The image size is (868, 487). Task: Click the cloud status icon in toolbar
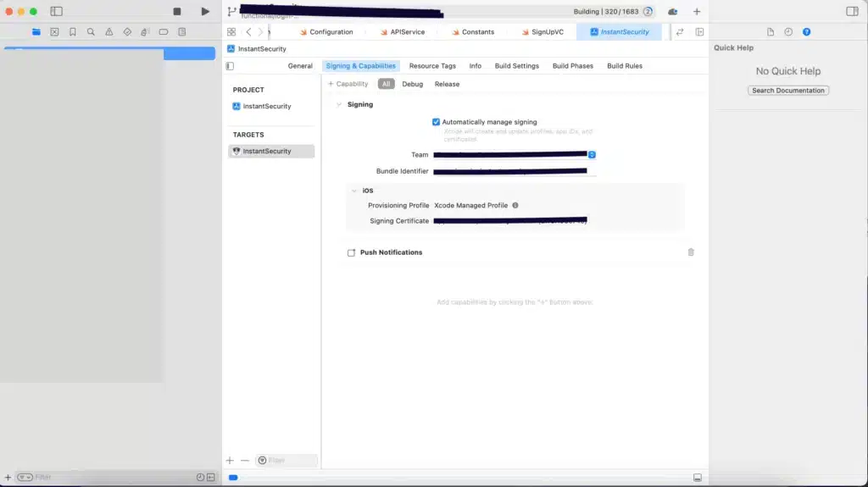tap(673, 12)
